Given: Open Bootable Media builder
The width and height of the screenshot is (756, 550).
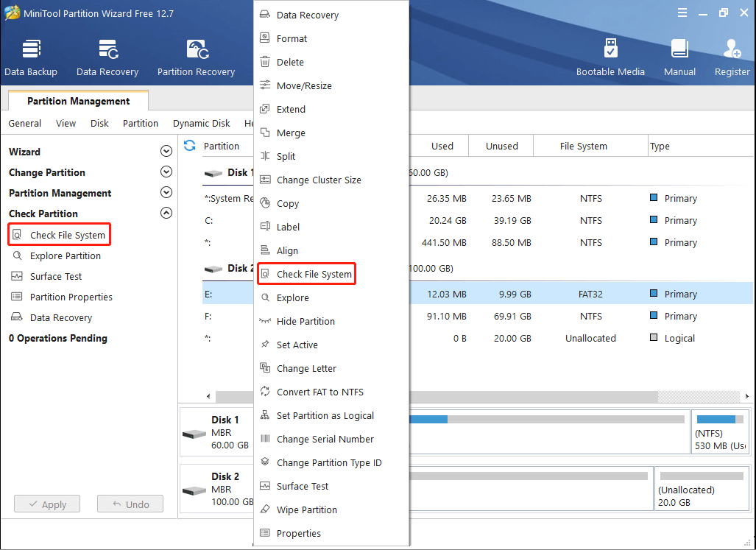Looking at the screenshot, I should 610,58.
